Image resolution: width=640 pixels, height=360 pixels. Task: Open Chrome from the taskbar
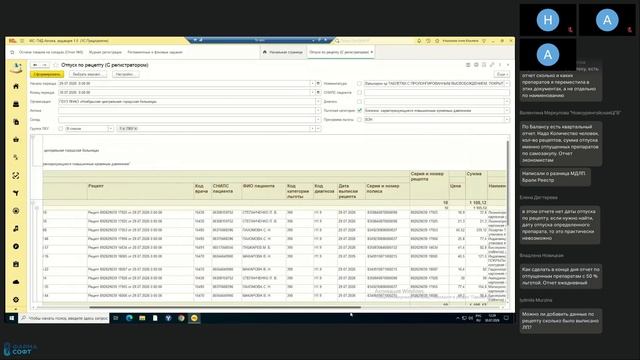click(181, 318)
